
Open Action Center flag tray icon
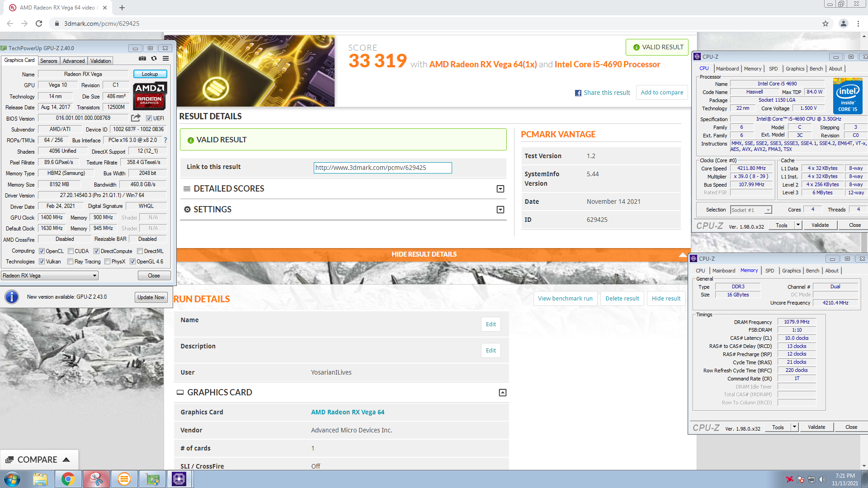(801, 479)
